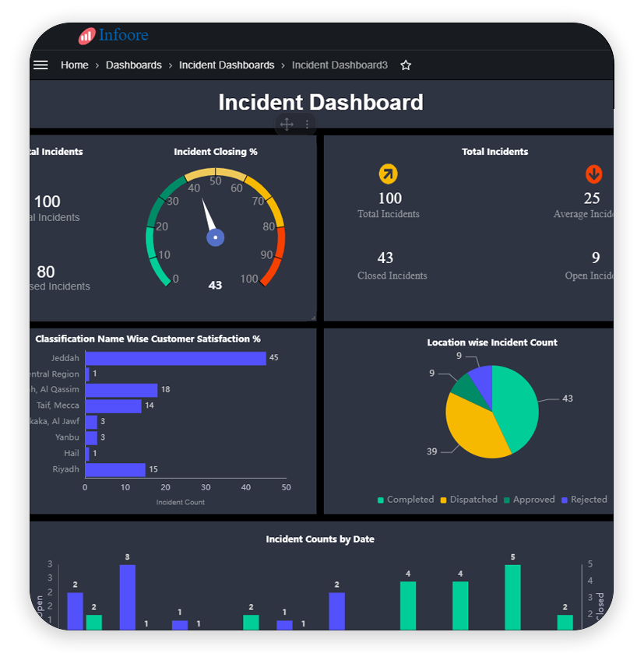Screen dimensions: 644x653
Task: Click the resize handle of the gauge panel
Action: pos(313,317)
